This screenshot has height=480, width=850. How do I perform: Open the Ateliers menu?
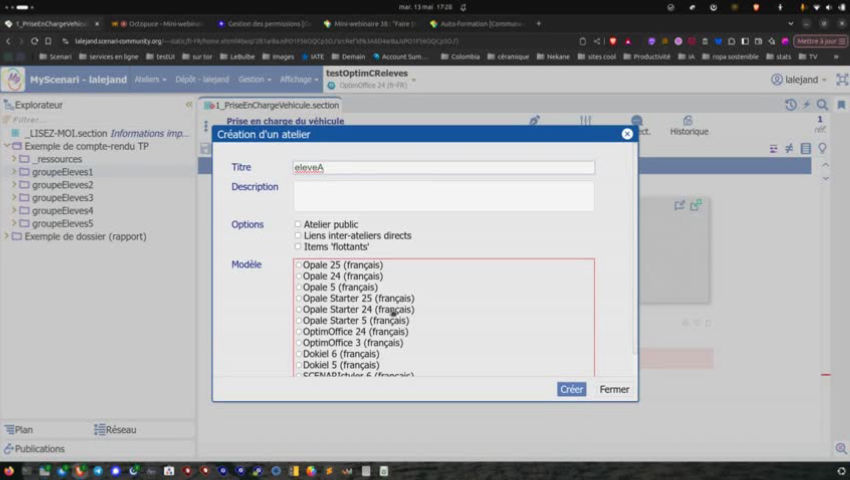click(150, 79)
